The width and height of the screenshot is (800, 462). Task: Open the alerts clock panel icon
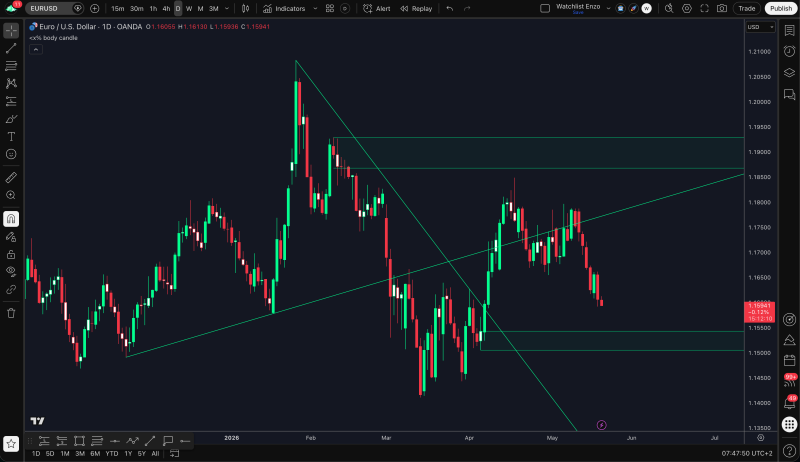[x=789, y=51]
